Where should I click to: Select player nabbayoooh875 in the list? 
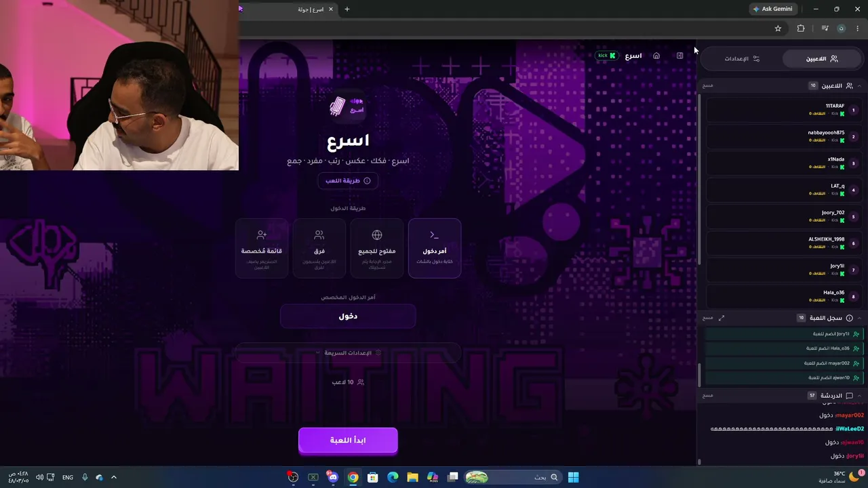783,136
